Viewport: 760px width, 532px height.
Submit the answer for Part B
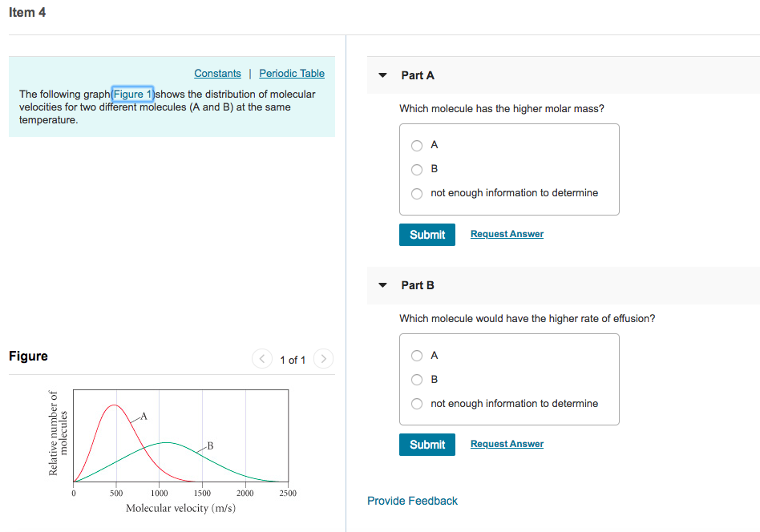pos(426,444)
